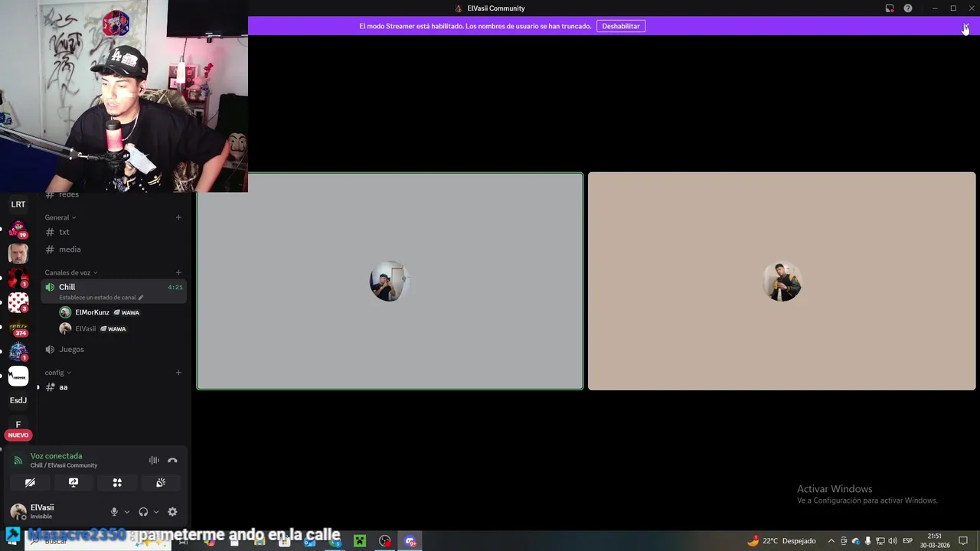
Task: Open the server with the 374 badge
Action: (x=18, y=327)
